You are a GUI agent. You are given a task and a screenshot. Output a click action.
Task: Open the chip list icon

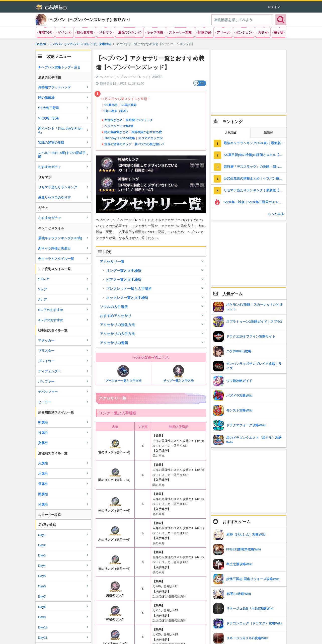178,371
